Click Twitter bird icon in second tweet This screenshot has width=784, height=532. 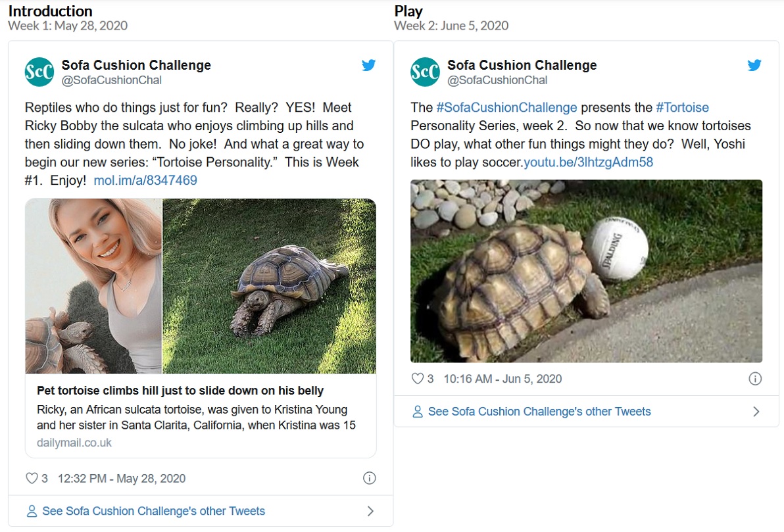click(754, 65)
